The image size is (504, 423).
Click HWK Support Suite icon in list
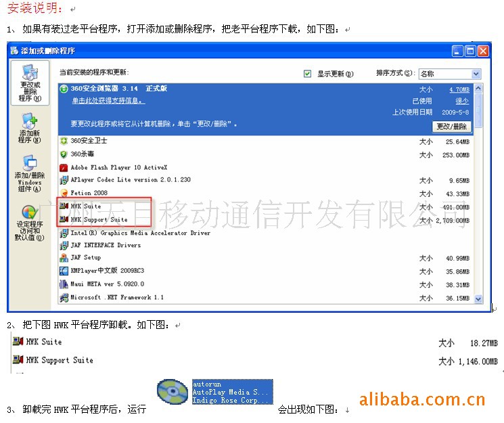(x=64, y=219)
